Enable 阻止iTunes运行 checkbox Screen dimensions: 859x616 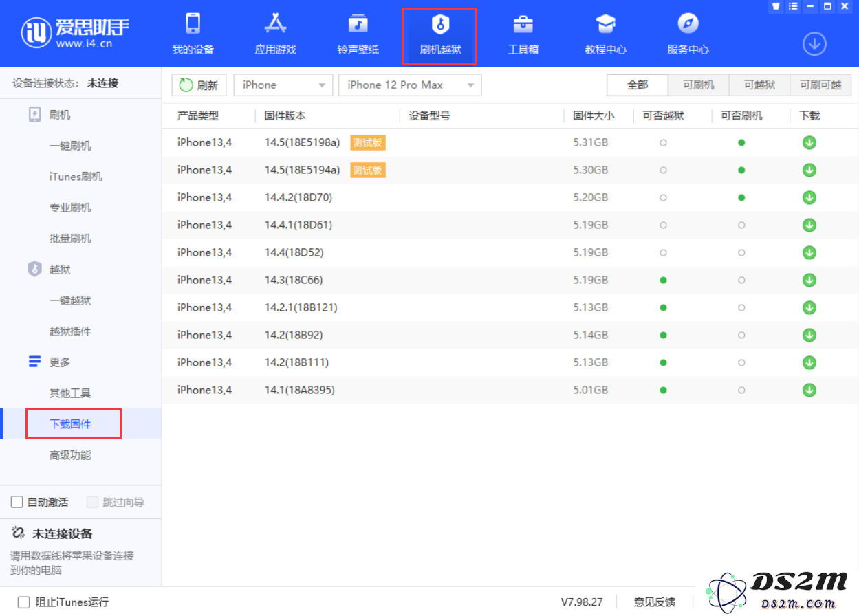tap(24, 602)
